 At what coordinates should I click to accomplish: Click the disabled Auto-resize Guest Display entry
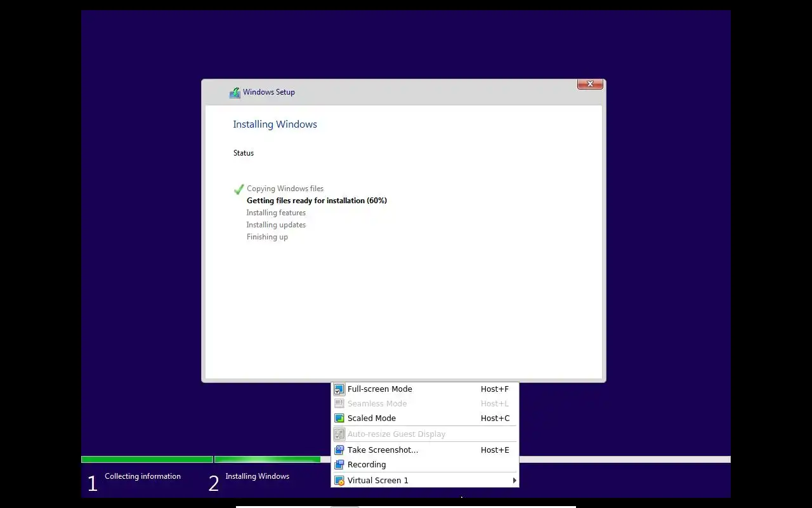[x=425, y=434]
